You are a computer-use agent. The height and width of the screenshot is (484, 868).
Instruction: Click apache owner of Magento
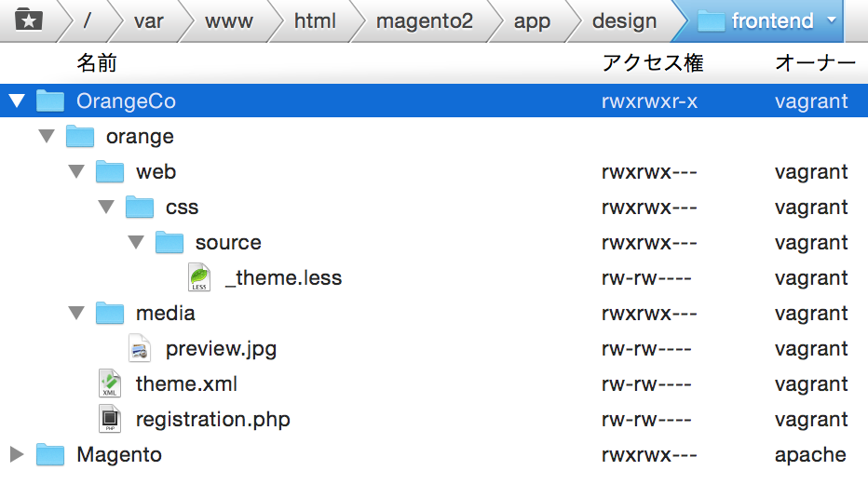(810, 456)
